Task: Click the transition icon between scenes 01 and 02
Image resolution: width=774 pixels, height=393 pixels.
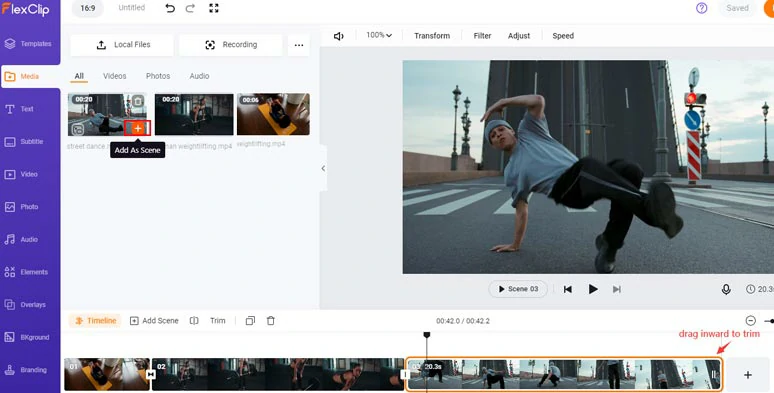Action: (x=151, y=375)
